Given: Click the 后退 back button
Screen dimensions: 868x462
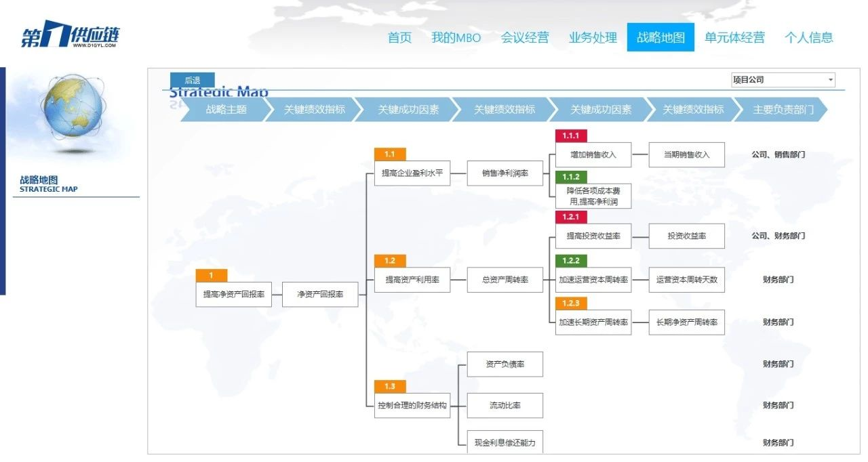Looking at the screenshot, I should (x=192, y=80).
